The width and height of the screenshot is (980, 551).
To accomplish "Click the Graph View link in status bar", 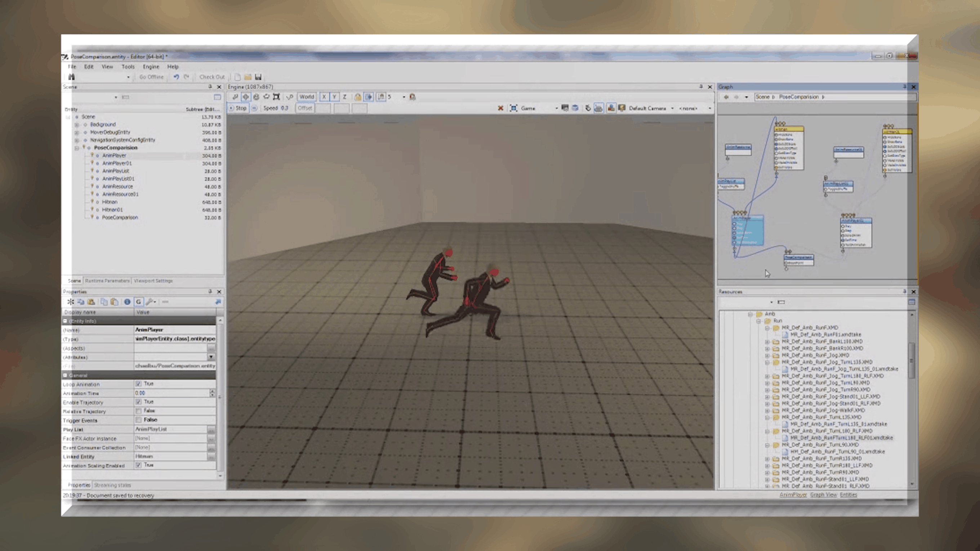I will 823,495.
